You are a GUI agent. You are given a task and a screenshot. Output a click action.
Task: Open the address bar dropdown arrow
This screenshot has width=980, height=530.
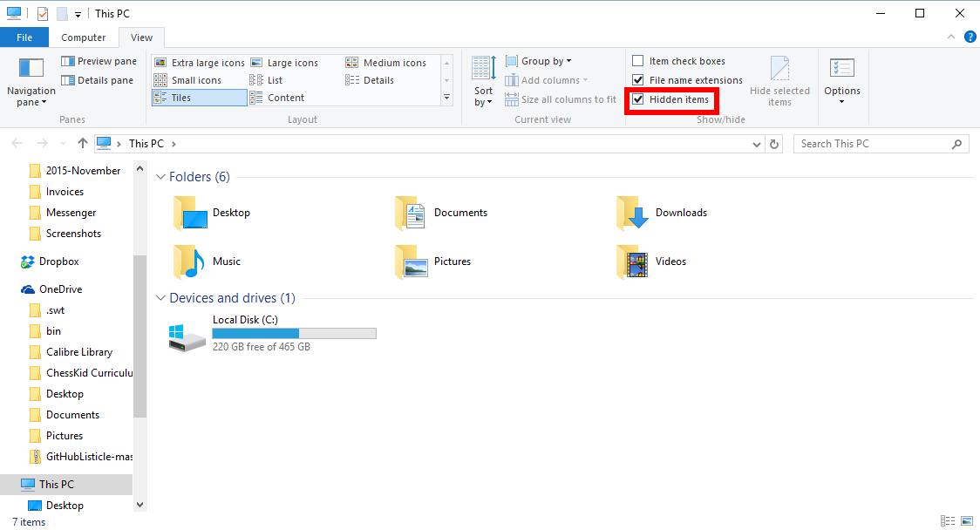(x=756, y=143)
